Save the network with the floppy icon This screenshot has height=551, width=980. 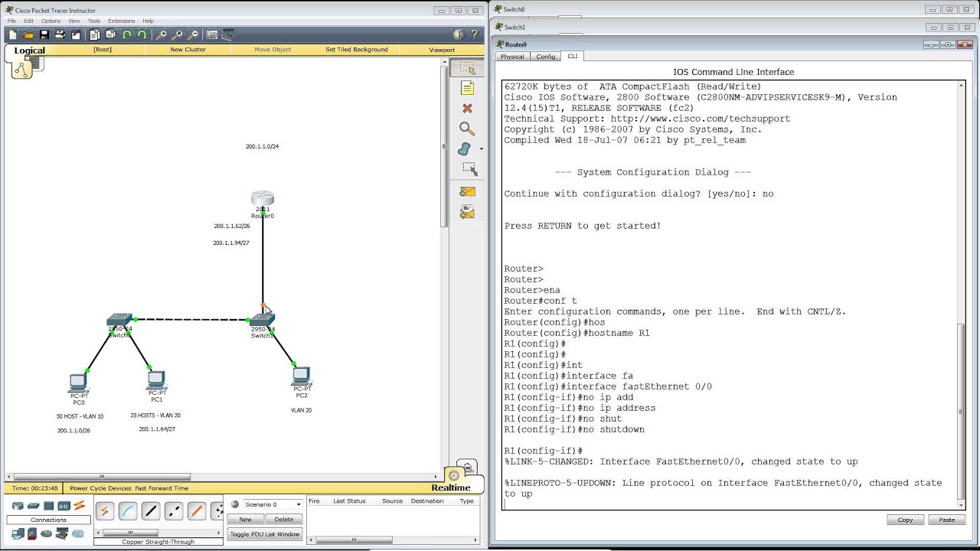tap(44, 34)
